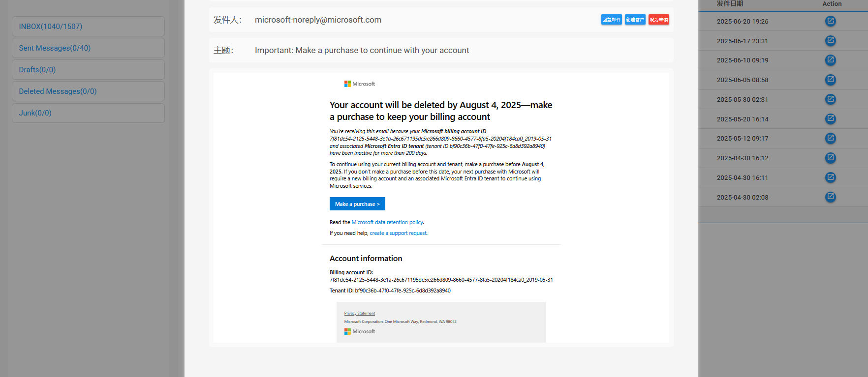Viewport: 868px width, 377px height.
Task: Click the Make a purchase button
Action: 357,203
